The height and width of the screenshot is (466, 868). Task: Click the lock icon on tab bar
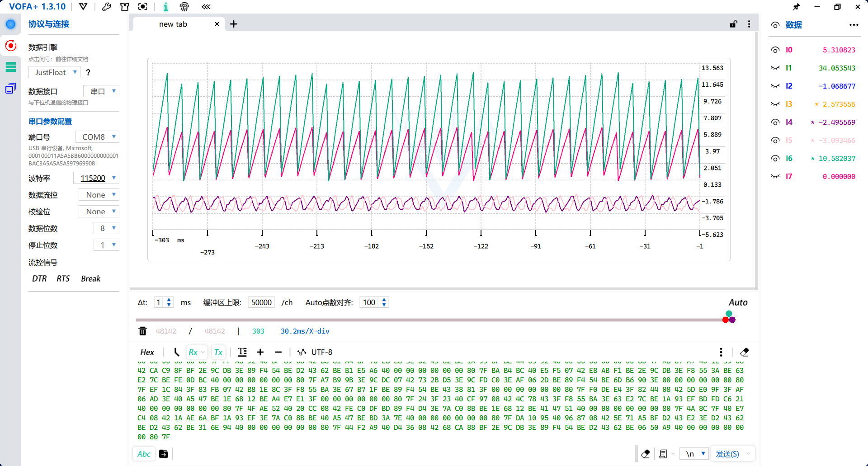point(733,24)
